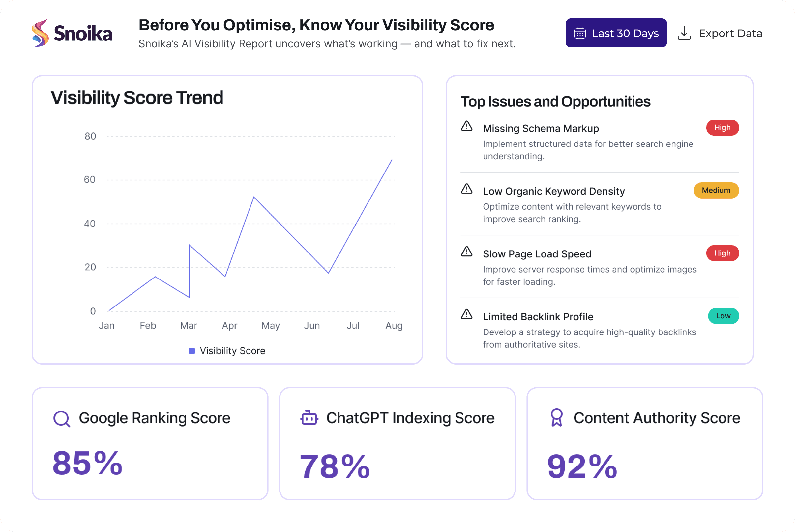This screenshot has height=532, width=795.
Task: Click the ribbon icon by Content Authority Score
Action: point(557,418)
